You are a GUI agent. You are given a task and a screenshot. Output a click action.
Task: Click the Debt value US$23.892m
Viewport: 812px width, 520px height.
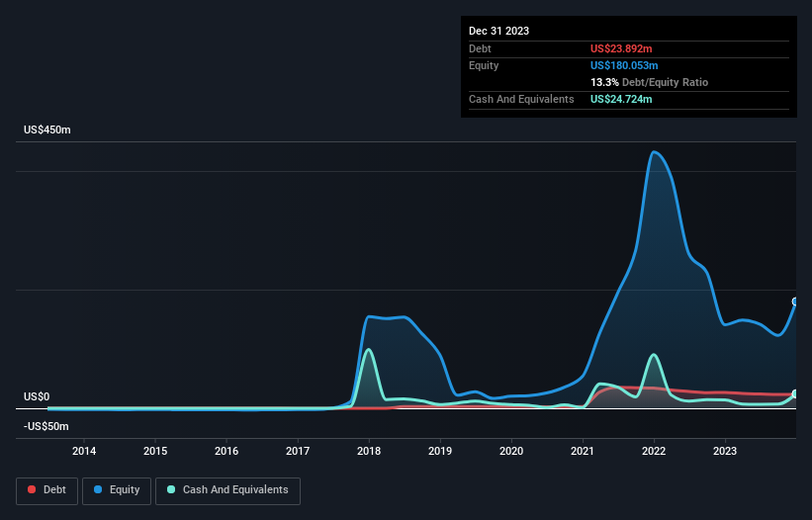coord(621,48)
